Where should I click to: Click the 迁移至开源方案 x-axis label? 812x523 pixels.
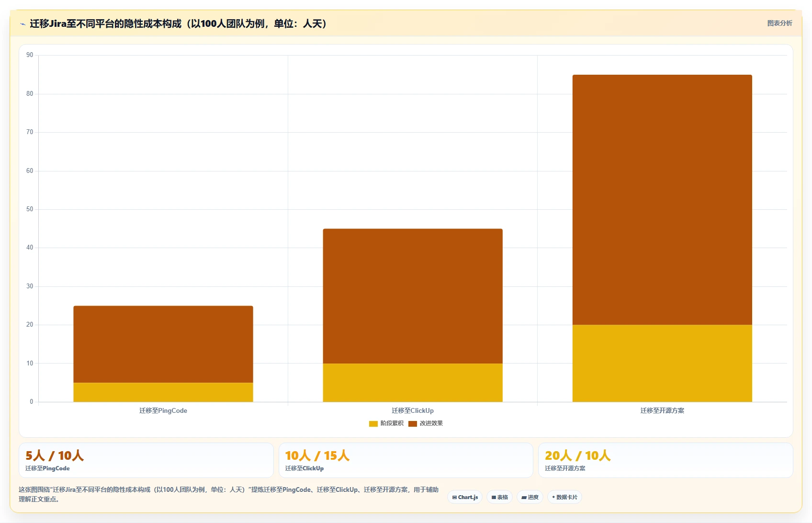coord(662,410)
